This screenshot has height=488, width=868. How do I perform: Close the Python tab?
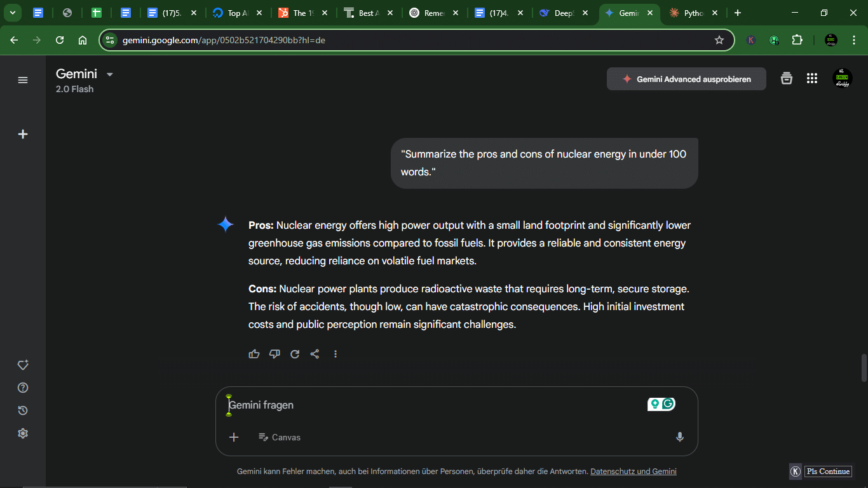click(x=715, y=13)
